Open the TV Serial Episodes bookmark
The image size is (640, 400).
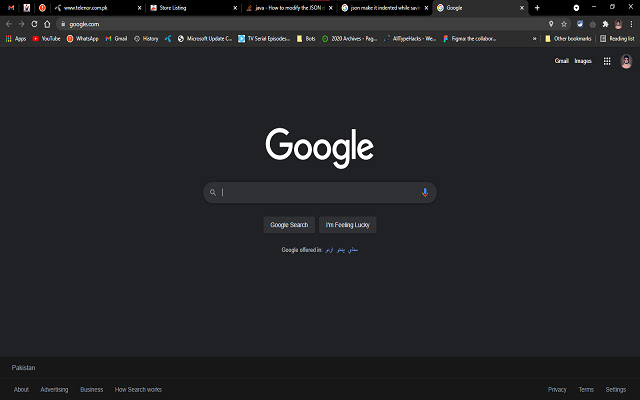pos(264,39)
